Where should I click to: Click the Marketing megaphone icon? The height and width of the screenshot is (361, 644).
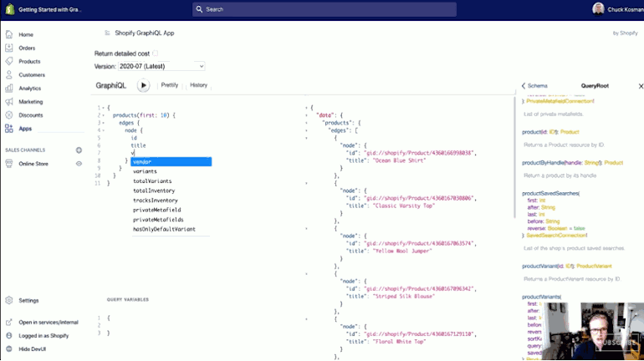pyautogui.click(x=9, y=101)
